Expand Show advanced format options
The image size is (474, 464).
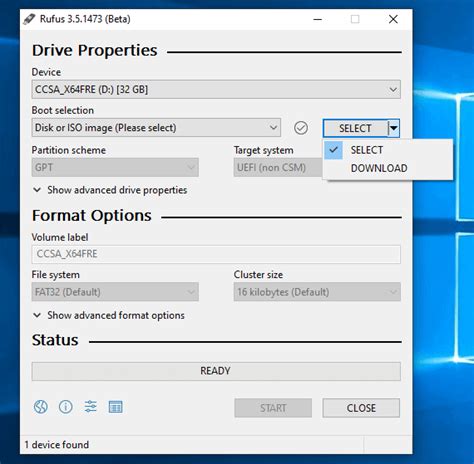click(109, 315)
